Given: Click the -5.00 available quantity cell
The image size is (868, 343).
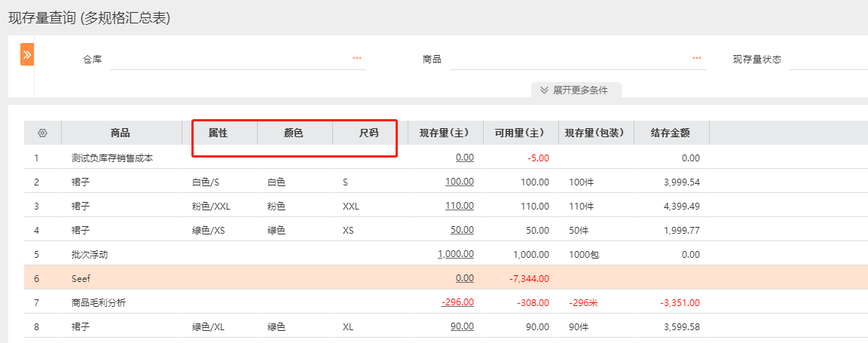Looking at the screenshot, I should (521, 158).
